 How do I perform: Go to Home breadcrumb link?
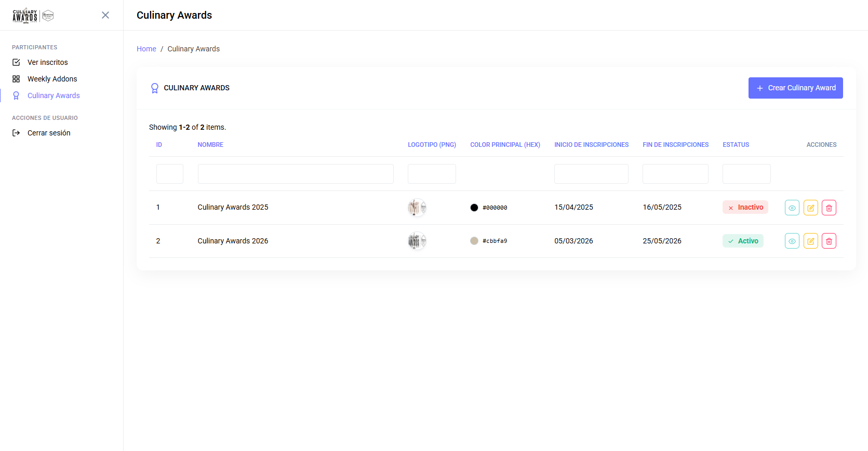(146, 49)
